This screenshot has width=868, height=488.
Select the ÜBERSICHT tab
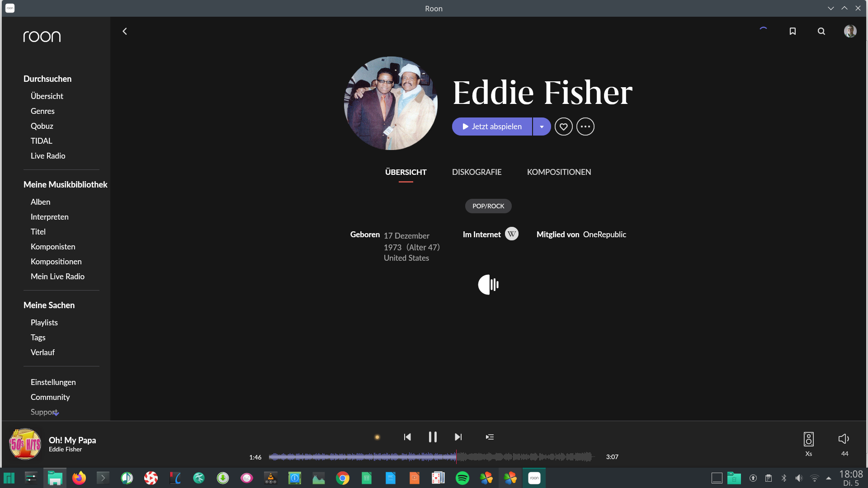tap(406, 172)
